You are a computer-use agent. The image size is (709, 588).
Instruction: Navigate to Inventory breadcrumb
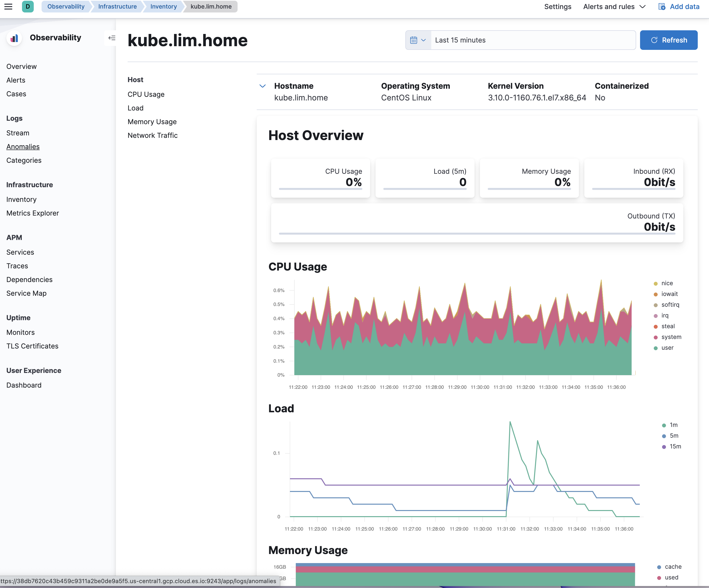tap(163, 6)
